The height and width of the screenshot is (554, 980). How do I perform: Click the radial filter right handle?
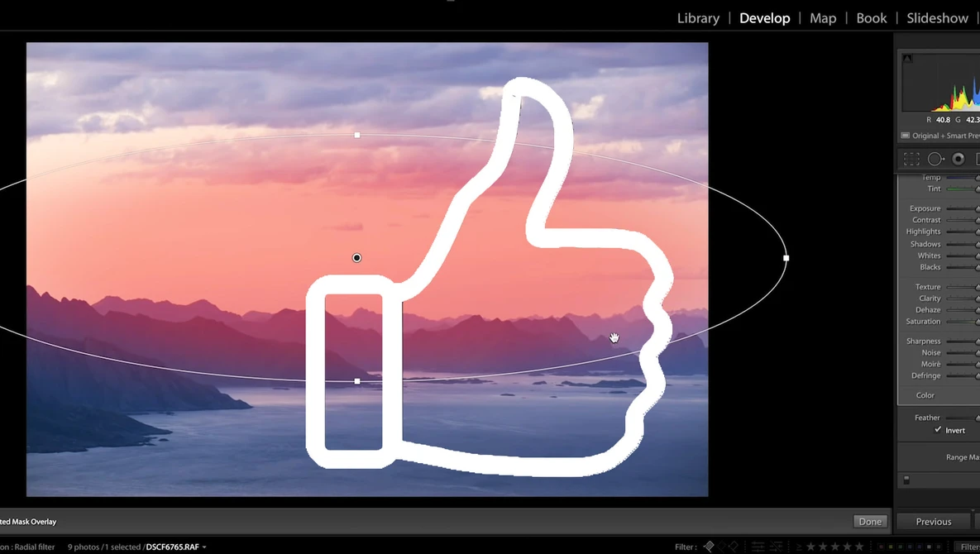point(786,258)
